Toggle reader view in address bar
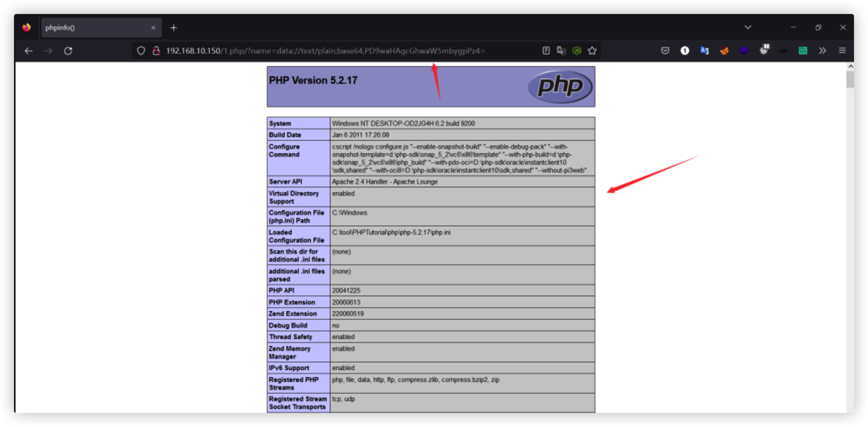Viewport: 868px width, 427px height. 546,51
